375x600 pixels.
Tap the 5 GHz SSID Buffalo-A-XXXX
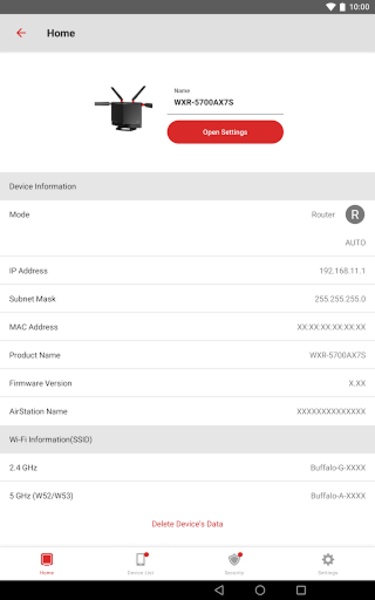(338, 496)
